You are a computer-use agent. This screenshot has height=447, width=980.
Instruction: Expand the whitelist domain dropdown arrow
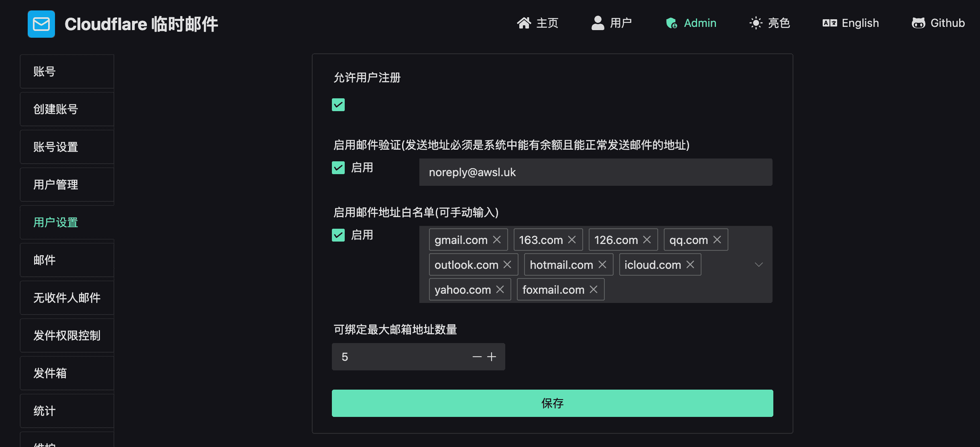(x=758, y=264)
